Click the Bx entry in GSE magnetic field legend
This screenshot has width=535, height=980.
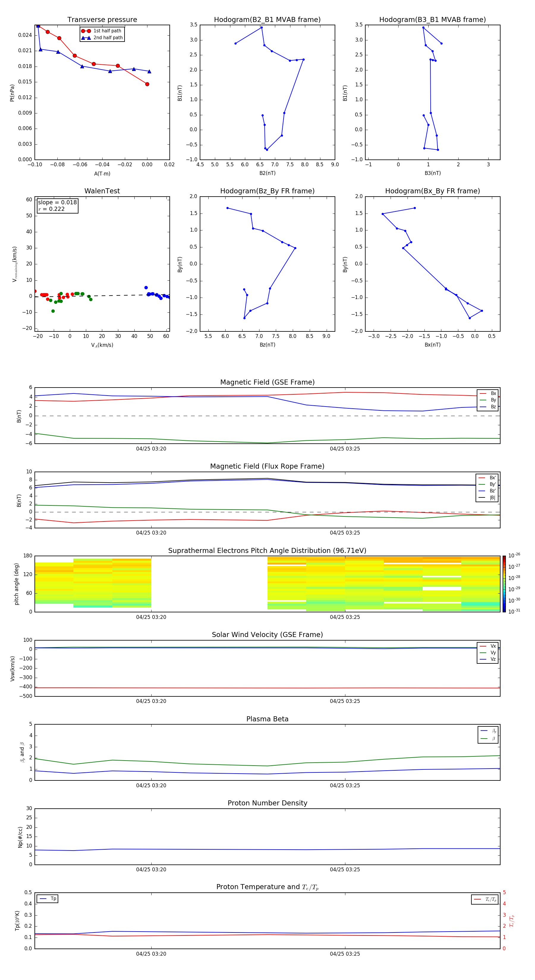click(x=488, y=393)
